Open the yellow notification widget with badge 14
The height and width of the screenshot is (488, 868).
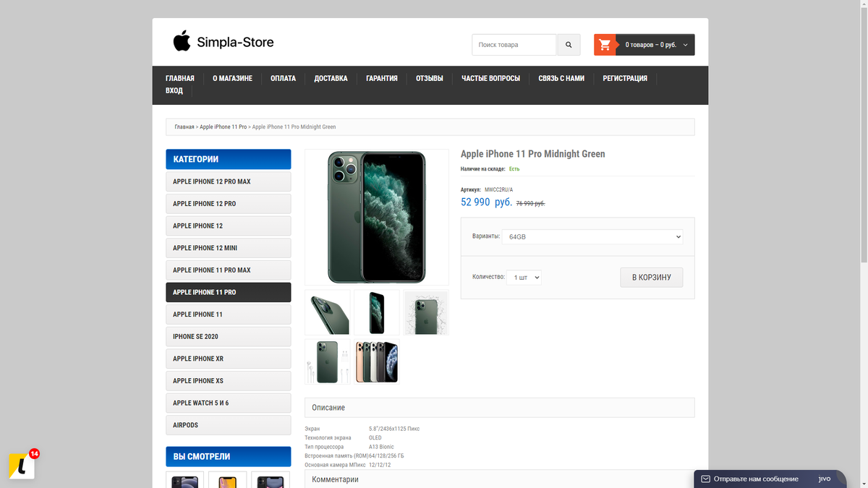pyautogui.click(x=22, y=466)
